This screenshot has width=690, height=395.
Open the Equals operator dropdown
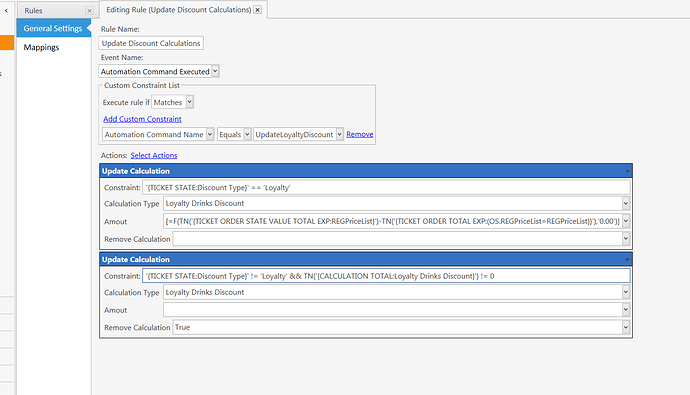click(x=247, y=134)
